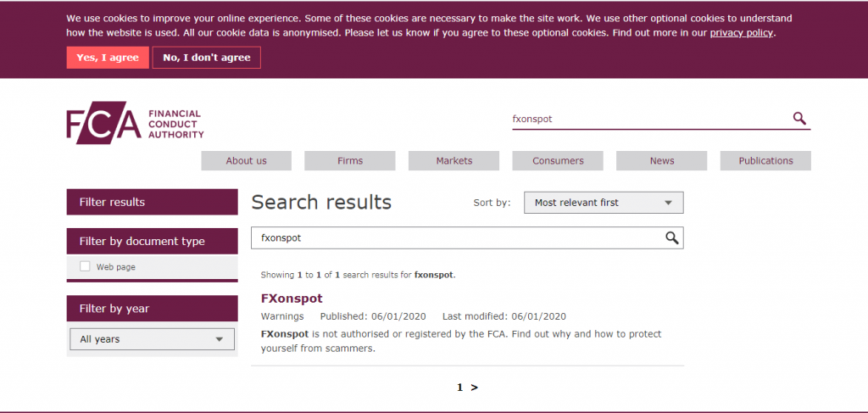Viewport: 868px width, 413px height.
Task: Click the Warnings category label
Action: click(282, 316)
